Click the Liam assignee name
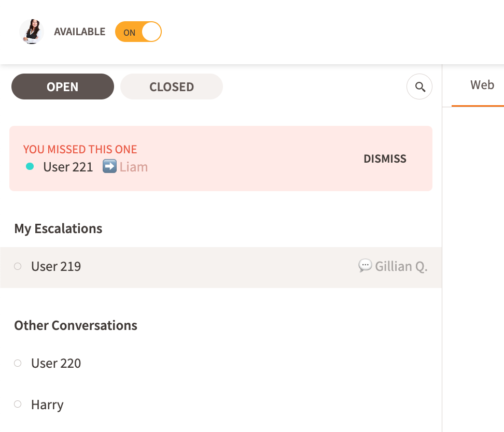504x432 pixels. pos(134,167)
